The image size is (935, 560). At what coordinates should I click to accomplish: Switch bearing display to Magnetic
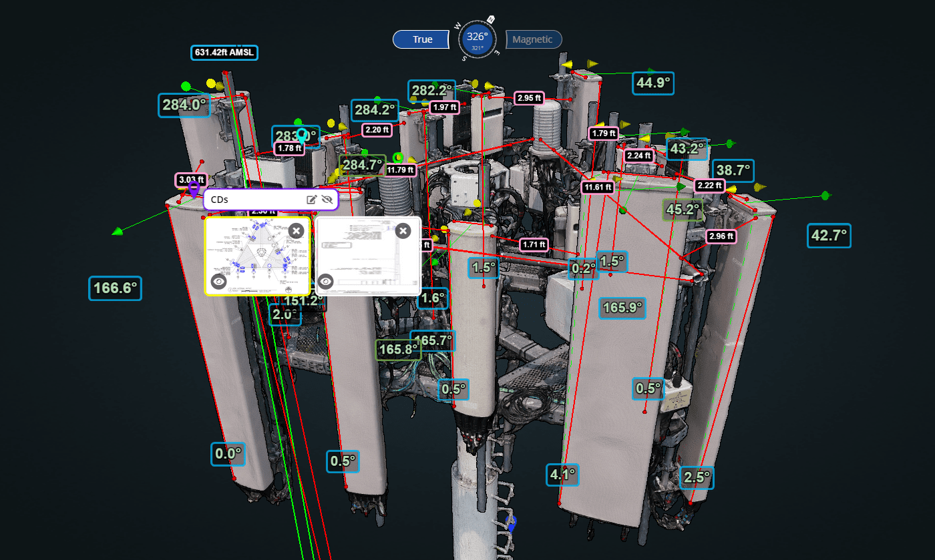click(533, 39)
